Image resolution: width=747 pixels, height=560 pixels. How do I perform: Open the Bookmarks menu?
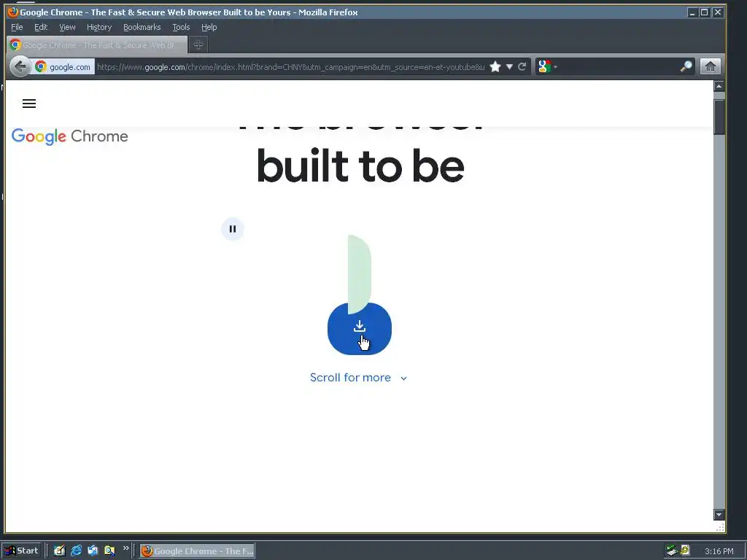click(142, 27)
